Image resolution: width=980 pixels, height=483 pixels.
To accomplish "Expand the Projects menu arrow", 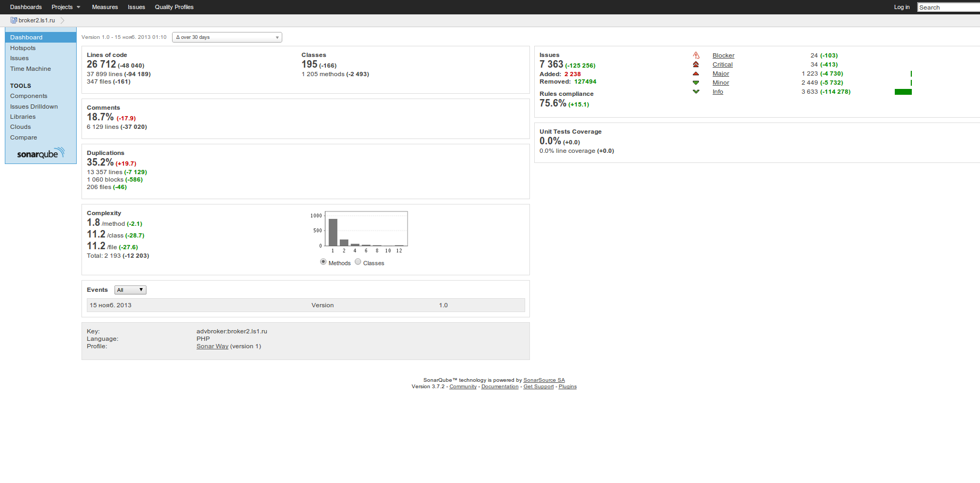I will [x=78, y=7].
